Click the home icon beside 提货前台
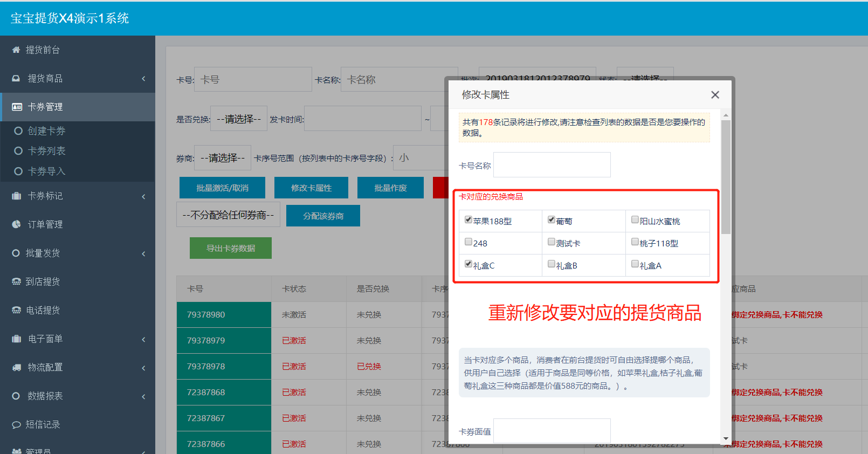868x454 pixels. click(16, 50)
